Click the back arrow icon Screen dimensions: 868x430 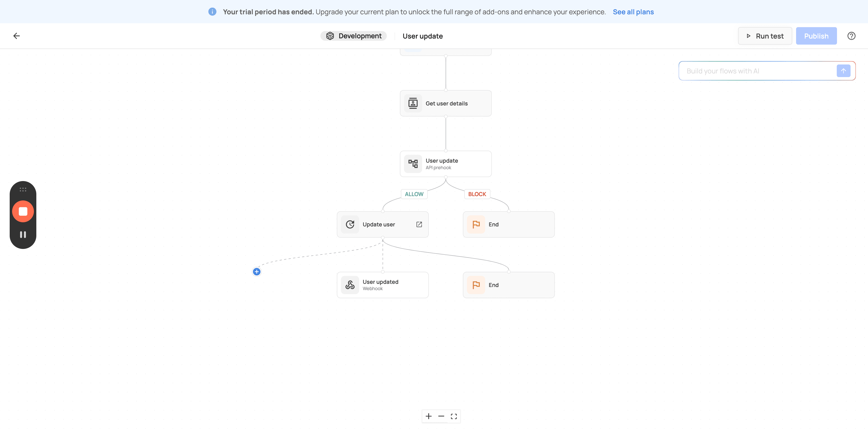tap(16, 36)
